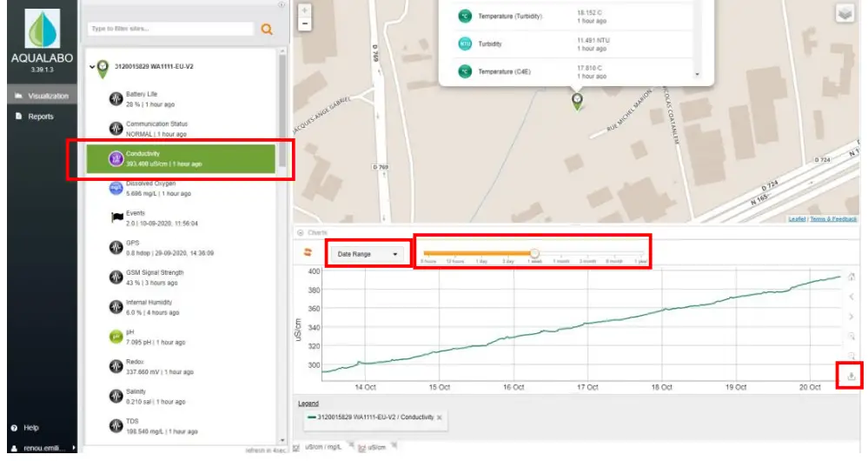868x461 pixels.
Task: Click the Battery Life waveform icon
Action: [x=116, y=99]
